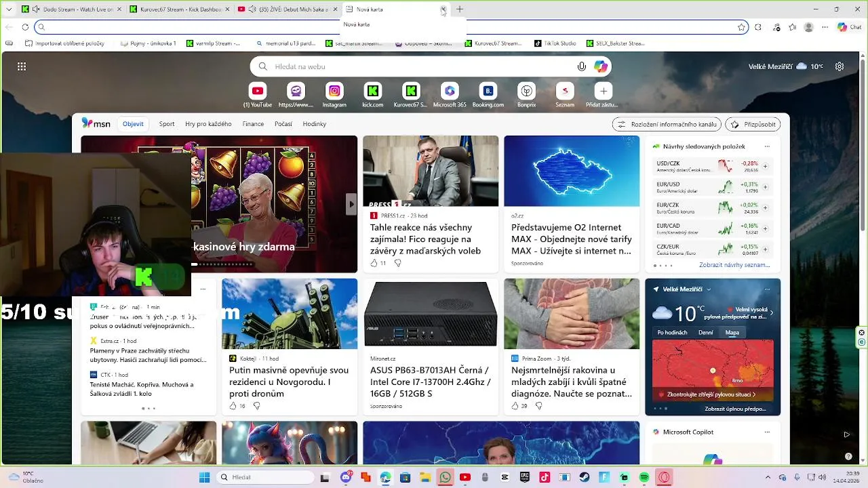
Task: Select the Po hodinách weather tab
Action: coord(672,333)
